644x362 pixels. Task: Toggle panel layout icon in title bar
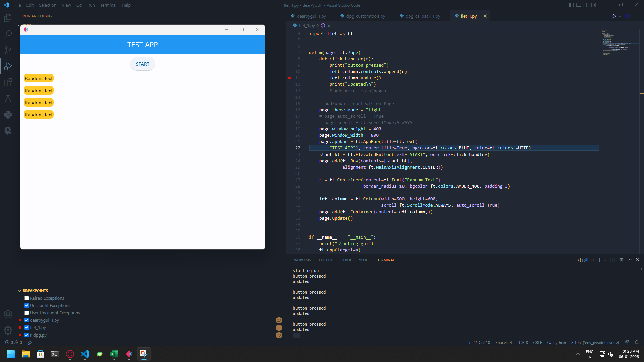pos(579,5)
